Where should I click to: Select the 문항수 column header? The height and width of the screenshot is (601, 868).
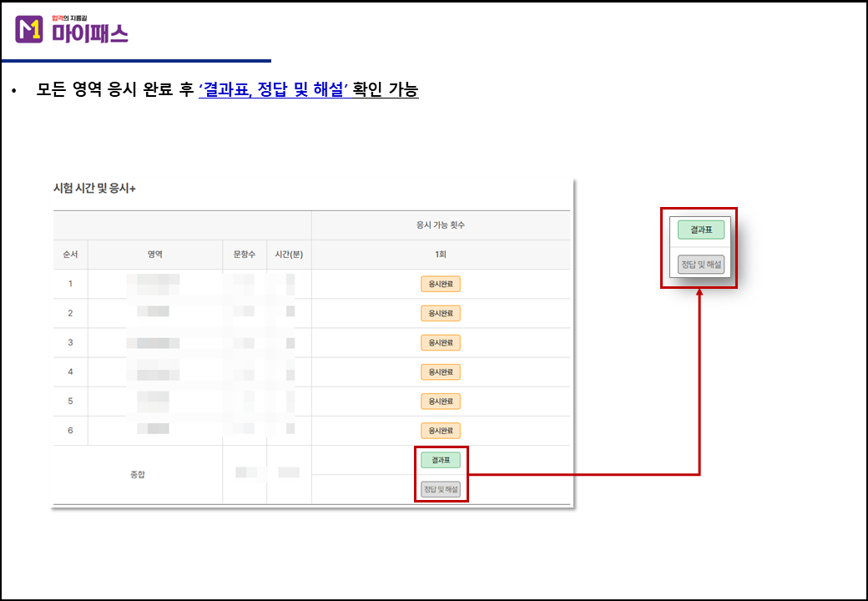pos(245,255)
